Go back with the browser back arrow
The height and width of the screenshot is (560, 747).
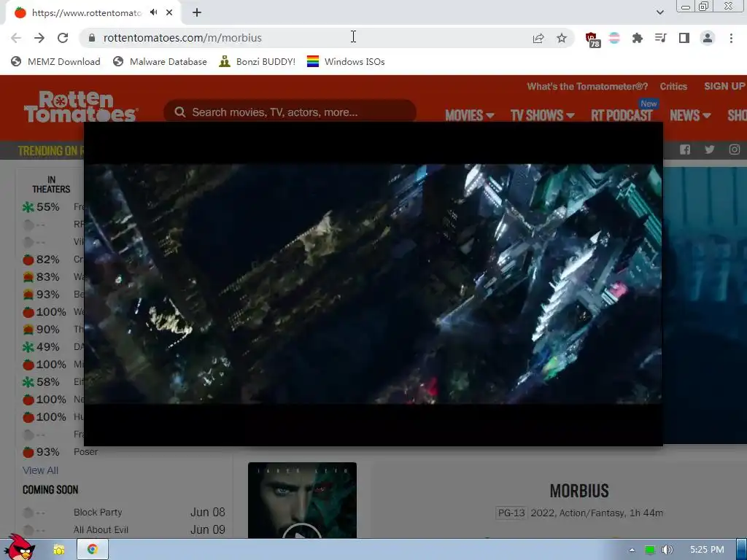coord(16,38)
